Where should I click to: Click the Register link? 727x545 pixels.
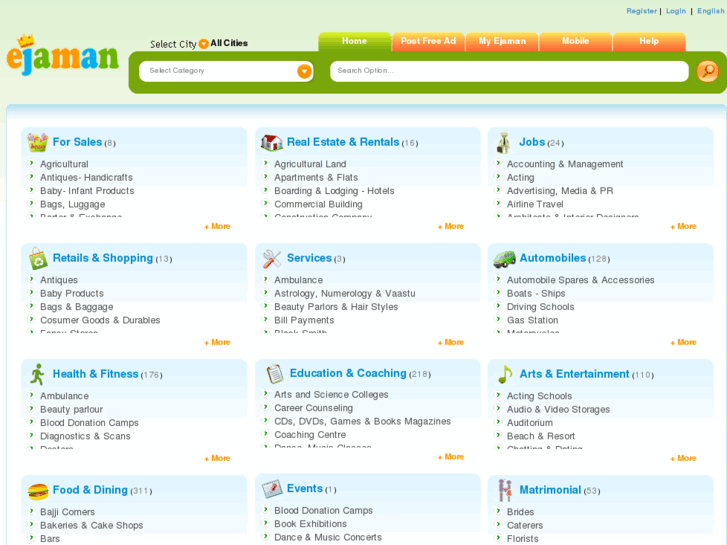click(x=642, y=11)
